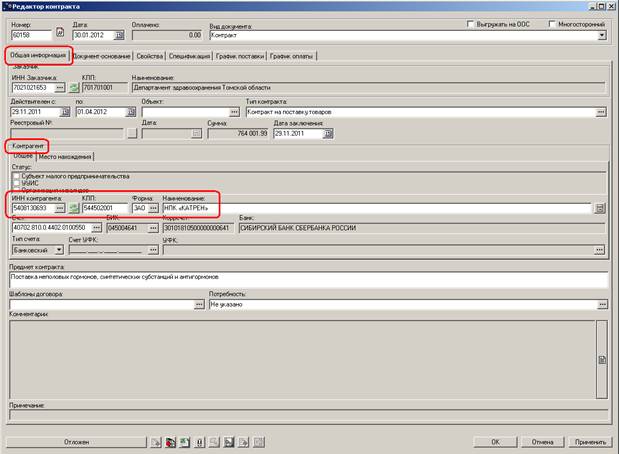
Task: Switch to the Спецификация tab
Action: click(190, 56)
